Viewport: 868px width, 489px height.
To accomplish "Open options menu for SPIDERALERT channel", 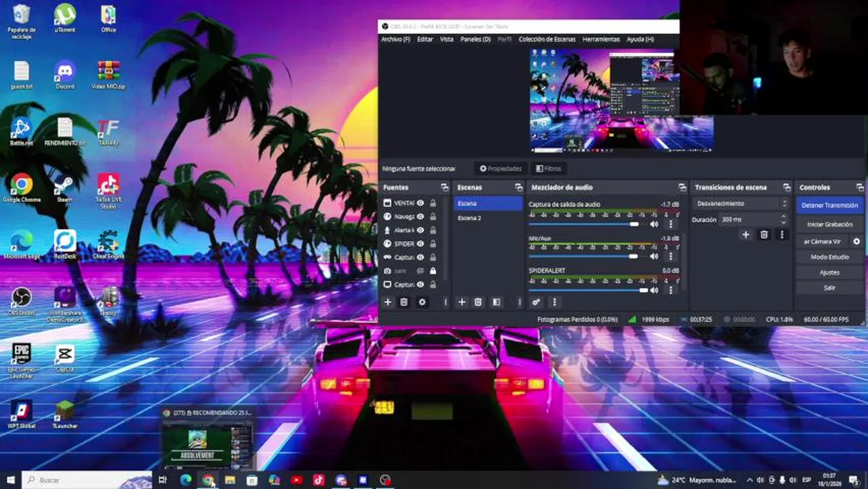I will click(x=670, y=290).
